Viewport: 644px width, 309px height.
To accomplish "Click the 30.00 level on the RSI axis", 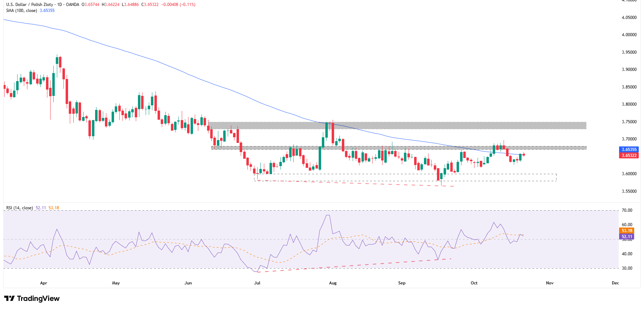I will 627,268.
